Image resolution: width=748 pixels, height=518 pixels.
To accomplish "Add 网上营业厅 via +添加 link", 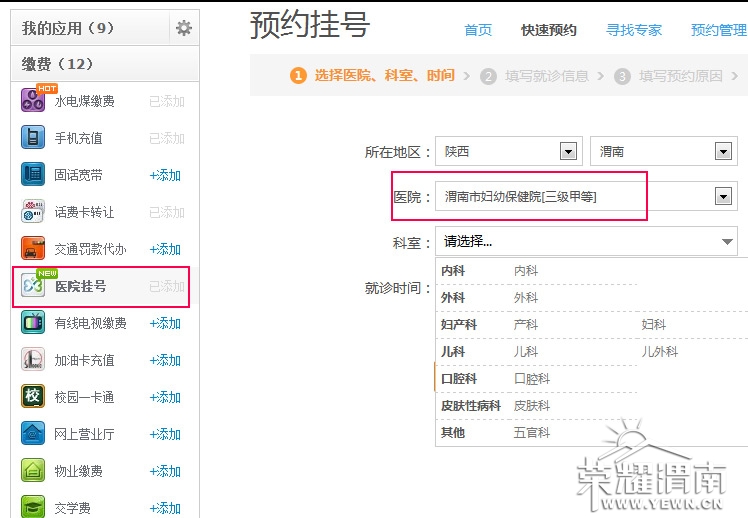I will pyautogui.click(x=165, y=434).
